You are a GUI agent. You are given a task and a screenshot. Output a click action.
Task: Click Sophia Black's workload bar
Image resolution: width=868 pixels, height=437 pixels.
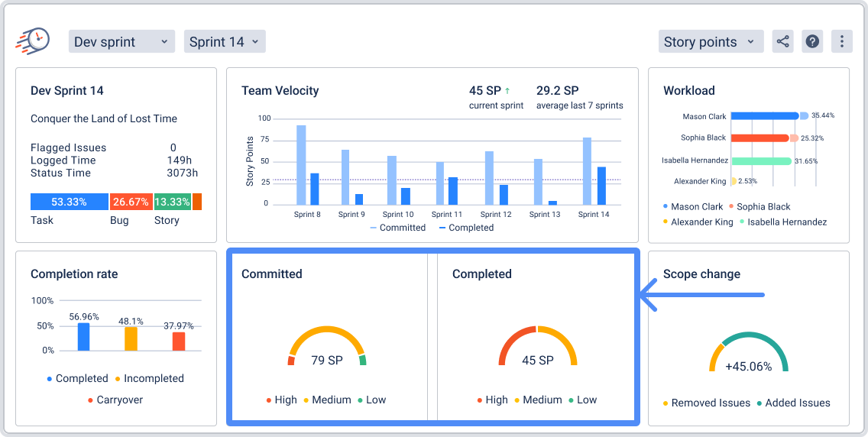coord(759,138)
